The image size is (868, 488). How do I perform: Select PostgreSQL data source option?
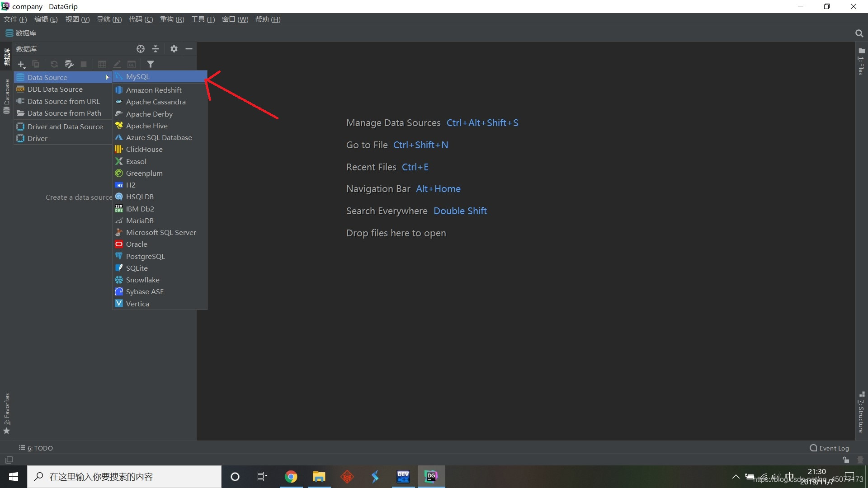(145, 256)
